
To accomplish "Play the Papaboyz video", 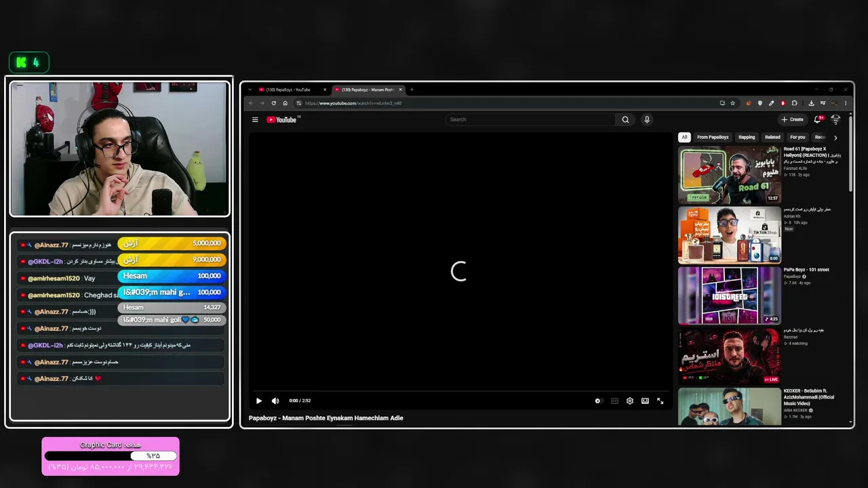I will [258, 401].
